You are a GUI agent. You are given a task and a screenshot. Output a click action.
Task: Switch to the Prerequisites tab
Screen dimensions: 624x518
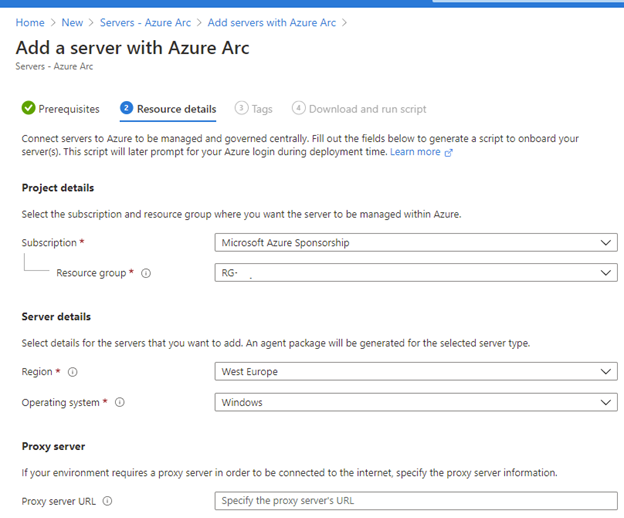[68, 108]
